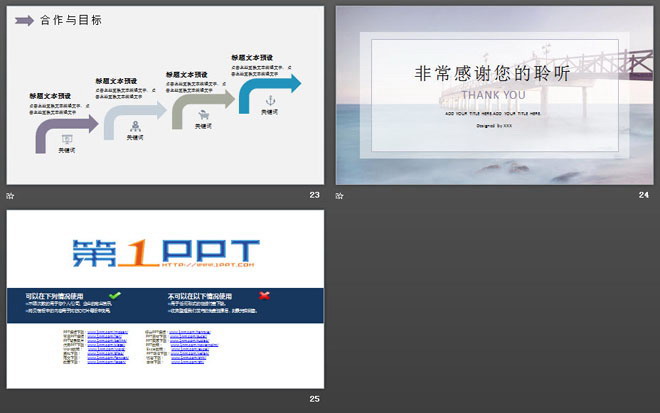Image resolution: width=660 pixels, height=413 pixels.
Task: Click the shopping cart icon under the gray arrow
Action: pos(204,115)
